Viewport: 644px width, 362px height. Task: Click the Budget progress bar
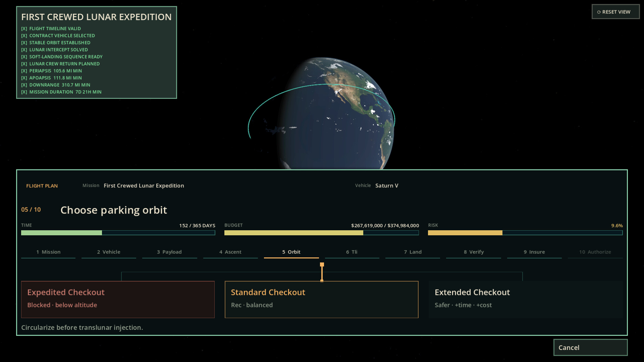tap(321, 233)
